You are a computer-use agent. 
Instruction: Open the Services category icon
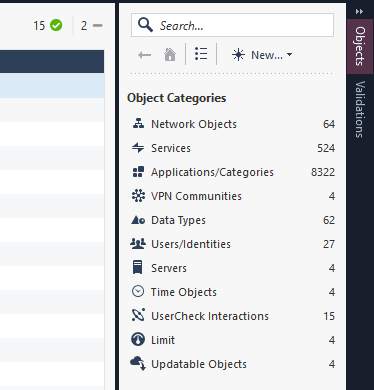coord(138,148)
